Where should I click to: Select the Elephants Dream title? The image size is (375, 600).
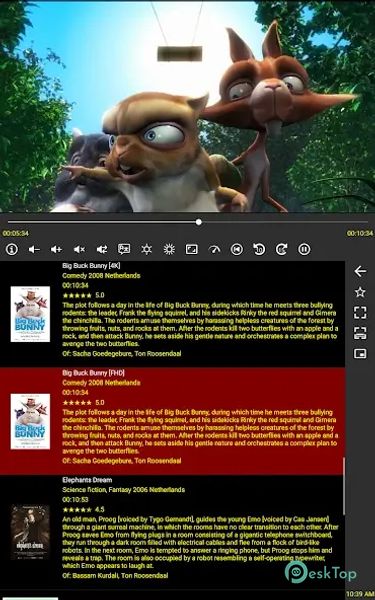[x=87, y=480]
